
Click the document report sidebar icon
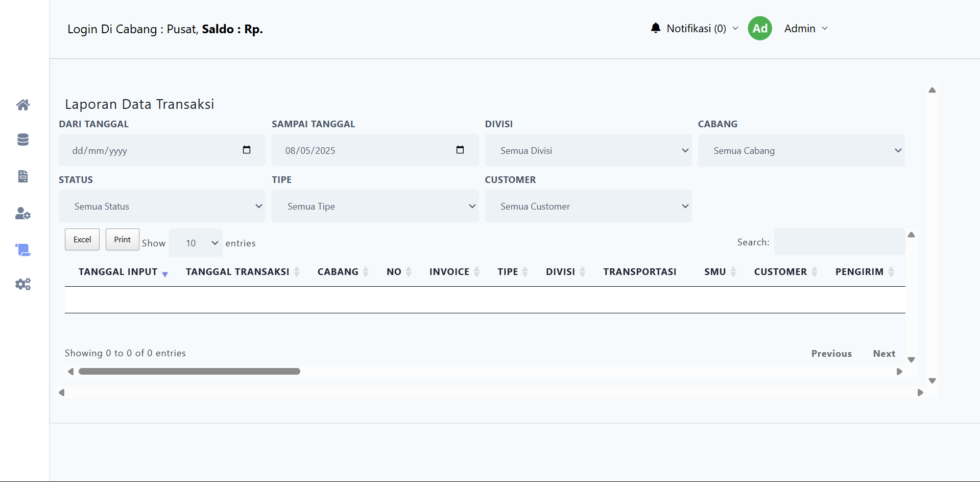[23, 176]
